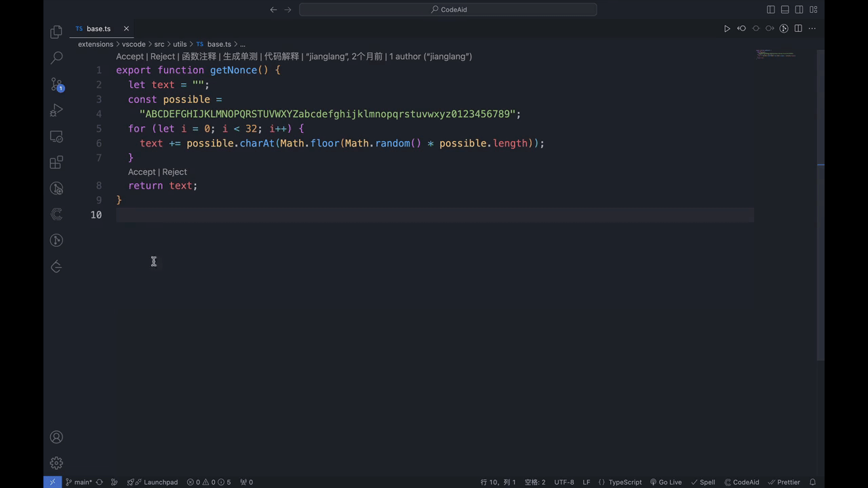Click the 函数注释 CodeLens link
868x488 pixels.
click(199, 56)
